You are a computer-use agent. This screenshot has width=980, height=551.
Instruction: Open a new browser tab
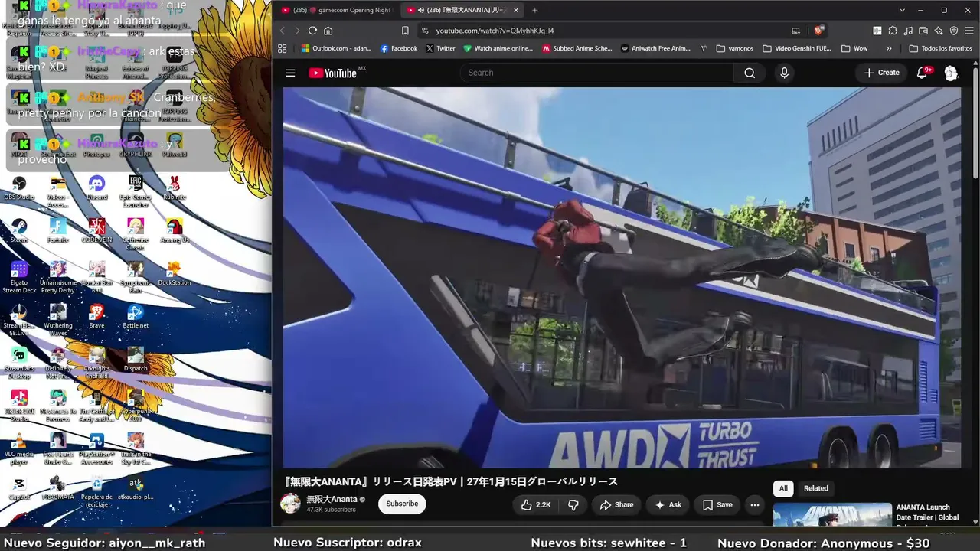pos(534,10)
